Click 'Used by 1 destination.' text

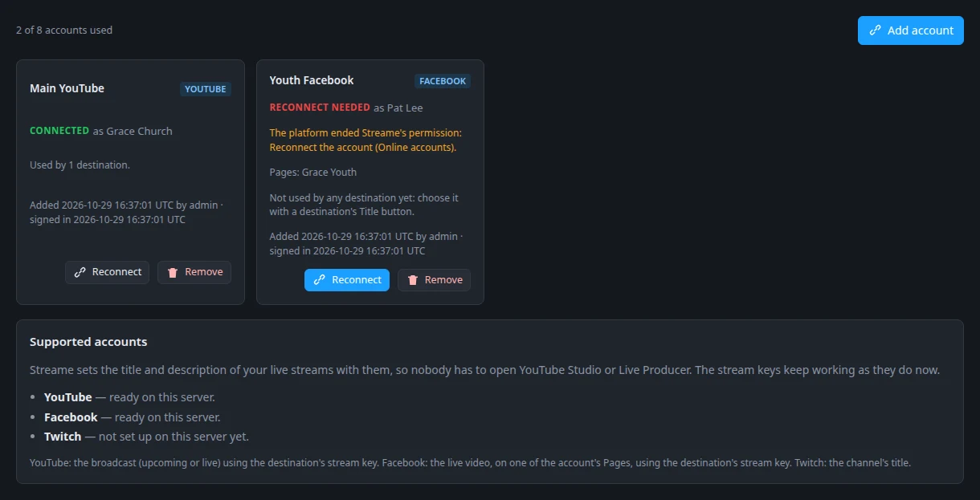[80, 165]
